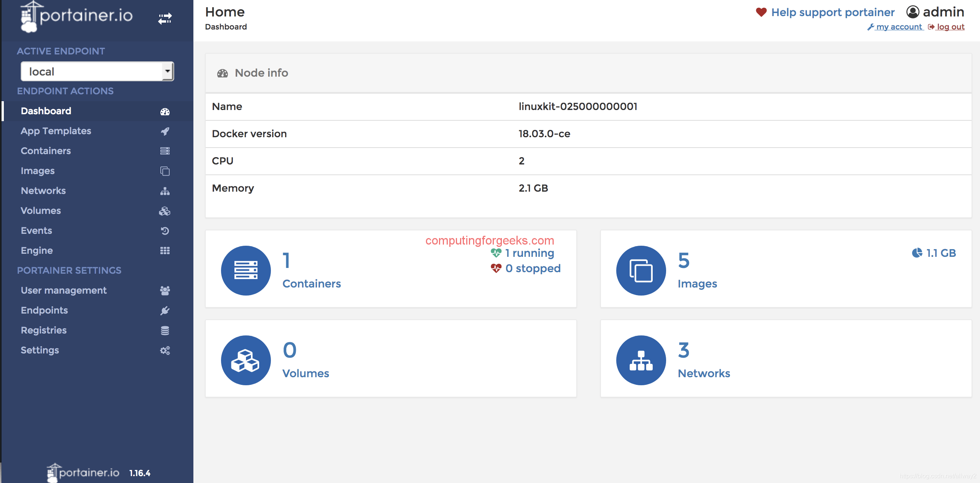Open Volumes from the sidebar

click(97, 211)
